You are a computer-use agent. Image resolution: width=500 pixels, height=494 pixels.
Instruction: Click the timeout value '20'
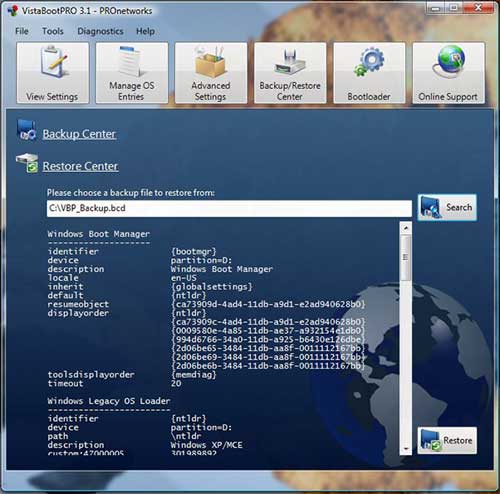point(176,383)
